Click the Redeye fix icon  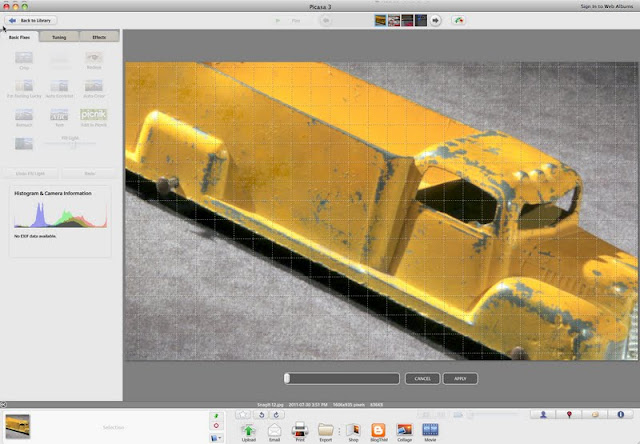[94, 58]
